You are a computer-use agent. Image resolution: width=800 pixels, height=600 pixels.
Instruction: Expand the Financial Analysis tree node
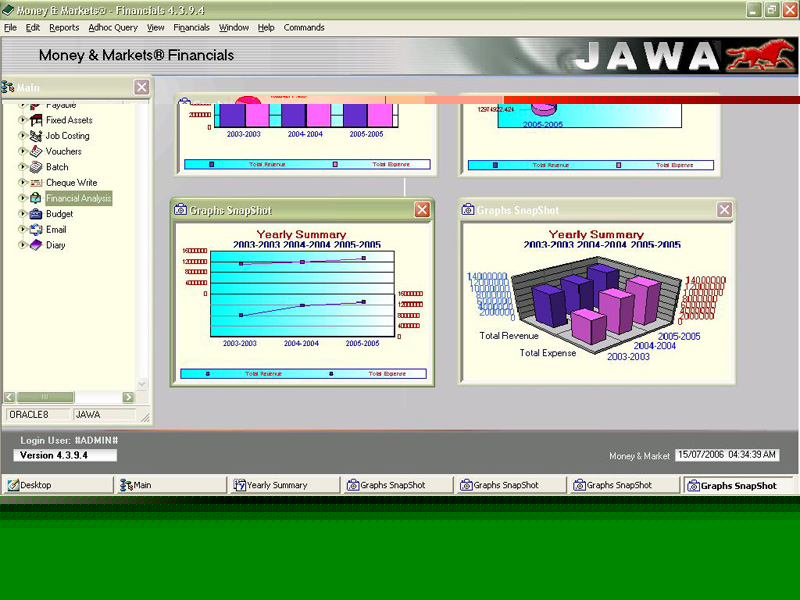[x=22, y=198]
